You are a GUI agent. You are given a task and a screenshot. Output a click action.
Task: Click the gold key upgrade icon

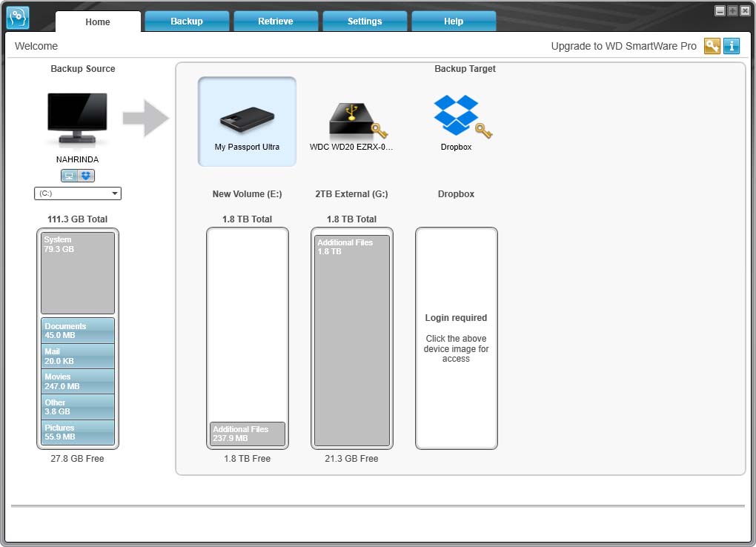tap(712, 46)
